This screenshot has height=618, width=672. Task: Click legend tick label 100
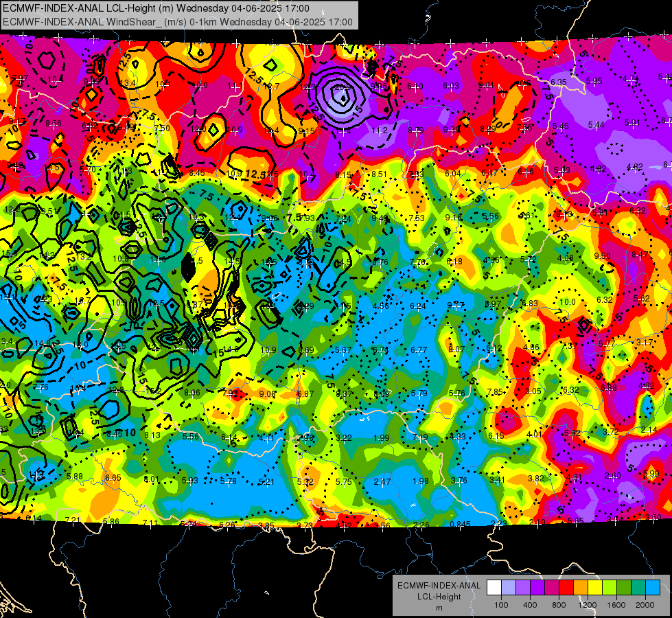tap(501, 605)
